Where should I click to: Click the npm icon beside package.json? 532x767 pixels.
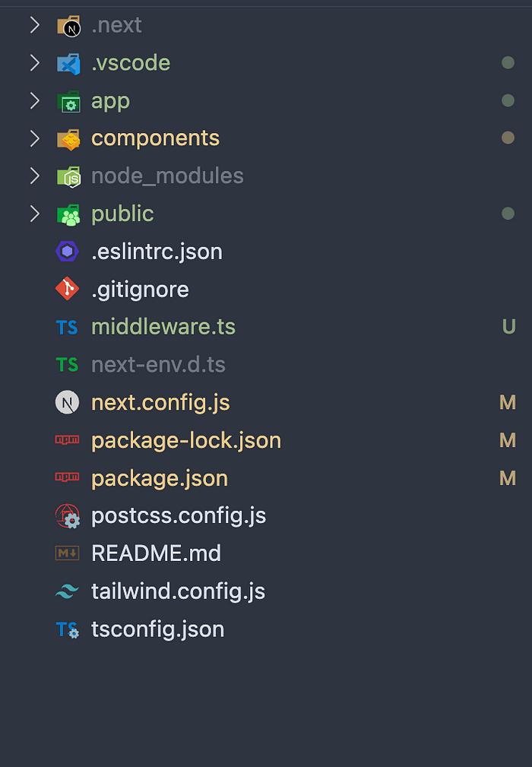pos(68,478)
